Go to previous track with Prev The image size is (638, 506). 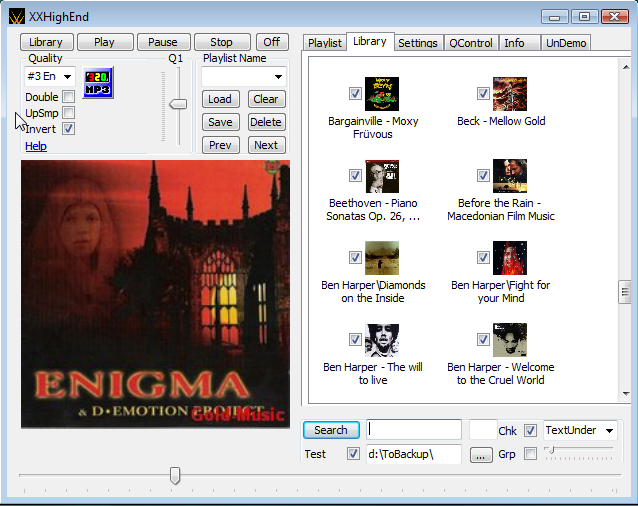[221, 145]
